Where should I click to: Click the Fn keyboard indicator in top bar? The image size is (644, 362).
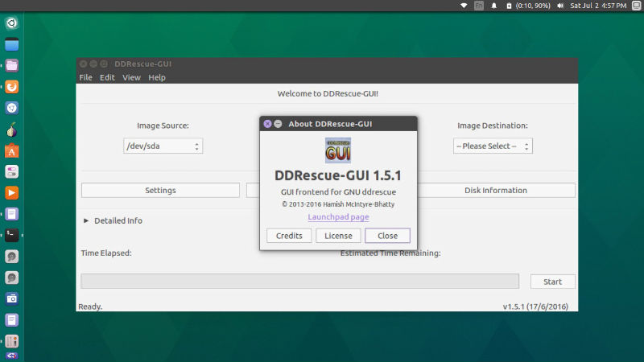click(x=479, y=6)
